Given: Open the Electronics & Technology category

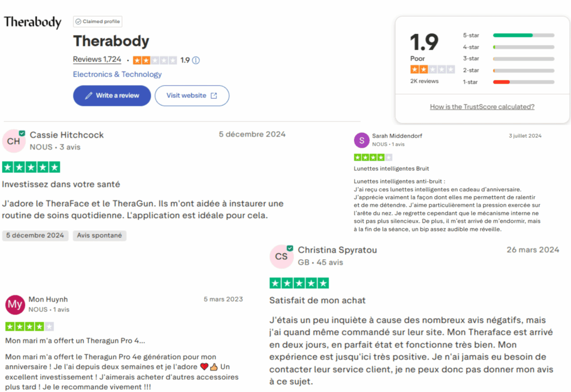Looking at the screenshot, I should (x=117, y=74).
